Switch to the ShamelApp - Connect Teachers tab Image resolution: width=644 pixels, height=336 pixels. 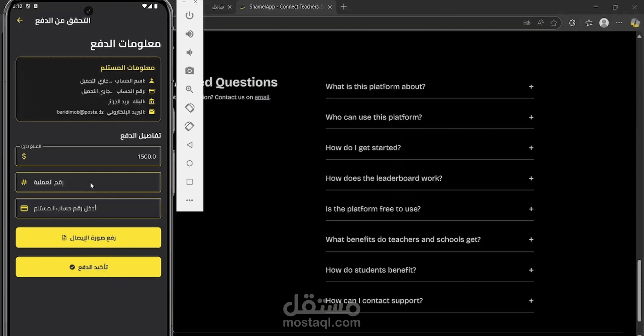[286, 7]
